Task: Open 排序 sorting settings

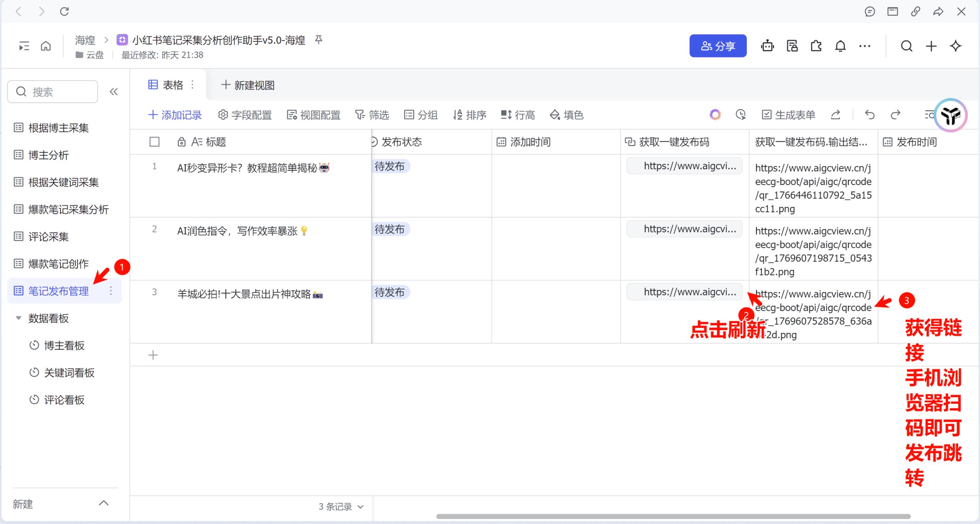Action: [470, 115]
